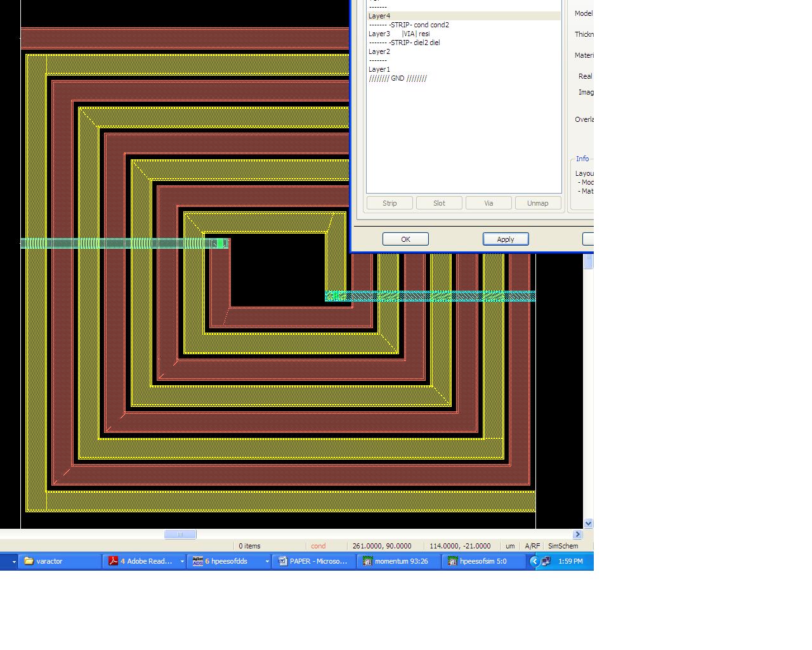Click the '114.0000, -21.0000' coordinate readout
812x650 pixels.
460,546
